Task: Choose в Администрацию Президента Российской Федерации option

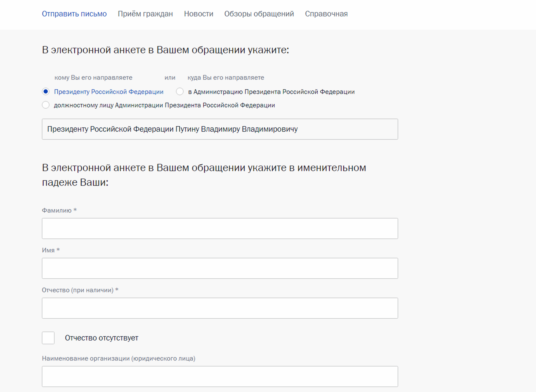Action: 180,92
